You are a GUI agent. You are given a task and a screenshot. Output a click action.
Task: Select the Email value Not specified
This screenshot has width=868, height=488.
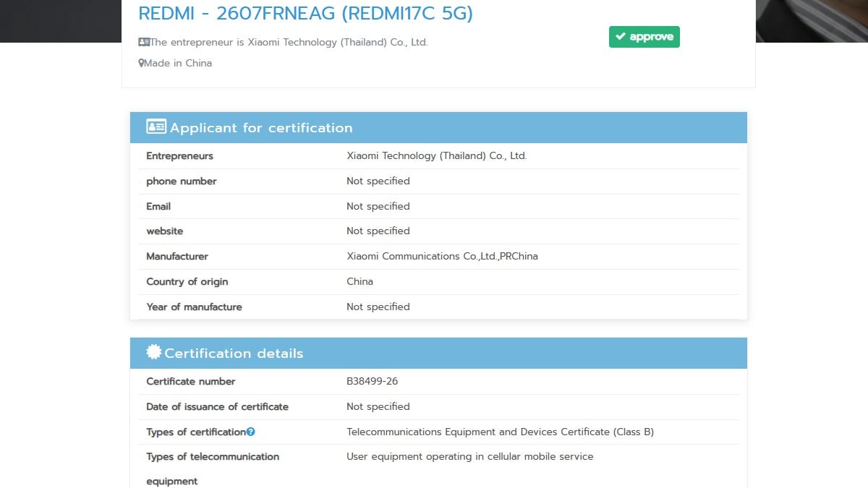[x=378, y=206]
